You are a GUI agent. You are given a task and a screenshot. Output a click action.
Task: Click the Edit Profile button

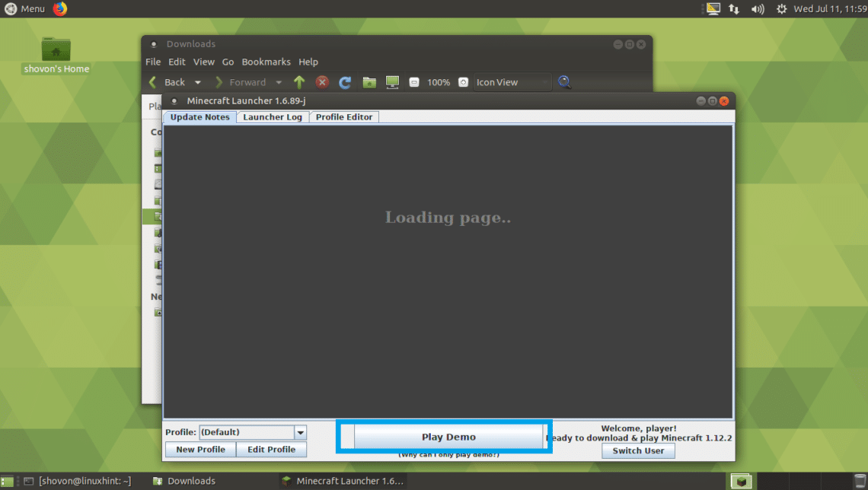(x=271, y=449)
